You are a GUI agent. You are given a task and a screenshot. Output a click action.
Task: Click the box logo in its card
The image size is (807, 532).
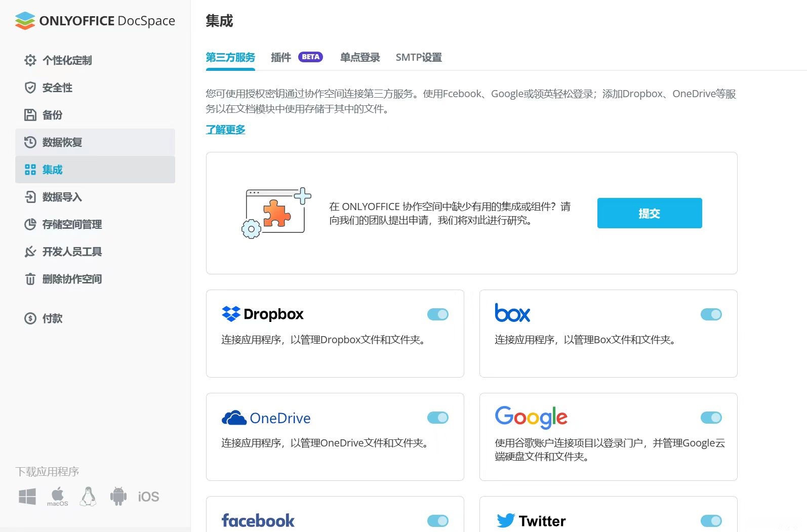512,313
